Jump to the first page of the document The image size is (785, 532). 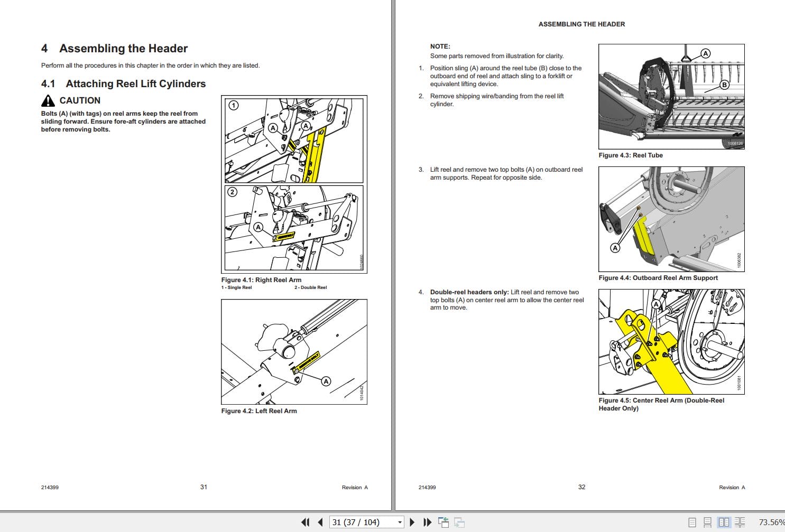click(306, 522)
